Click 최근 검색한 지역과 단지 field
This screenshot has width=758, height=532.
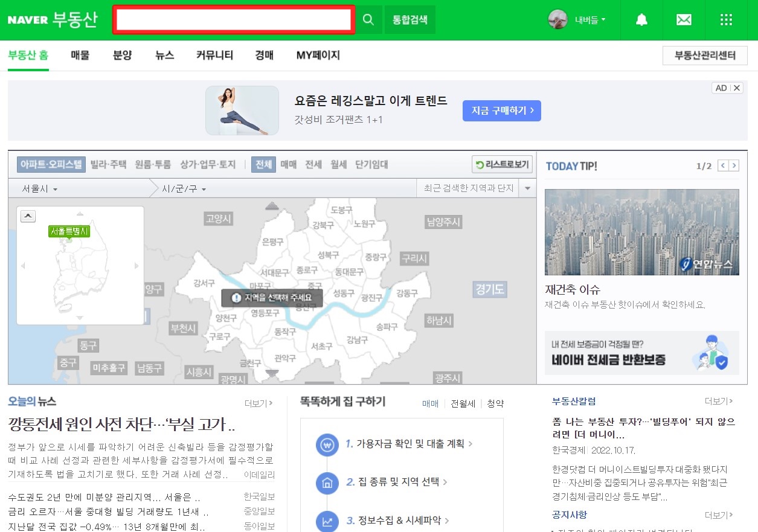pyautogui.click(x=468, y=188)
